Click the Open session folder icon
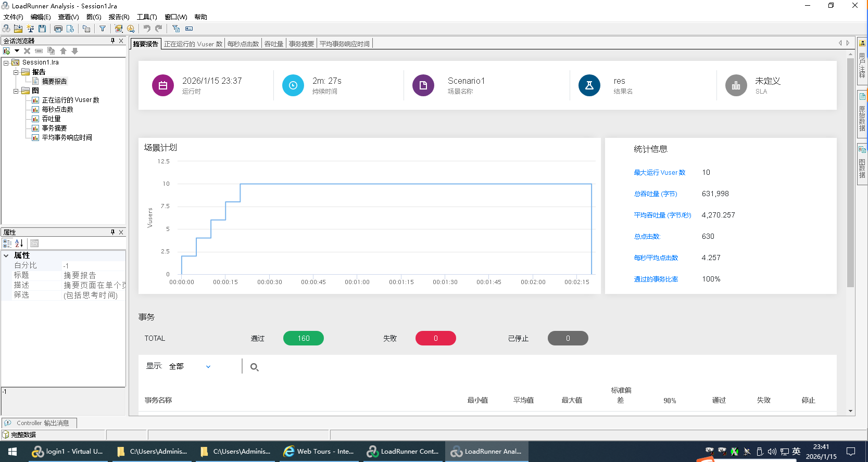This screenshot has height=462, width=868. [18, 29]
